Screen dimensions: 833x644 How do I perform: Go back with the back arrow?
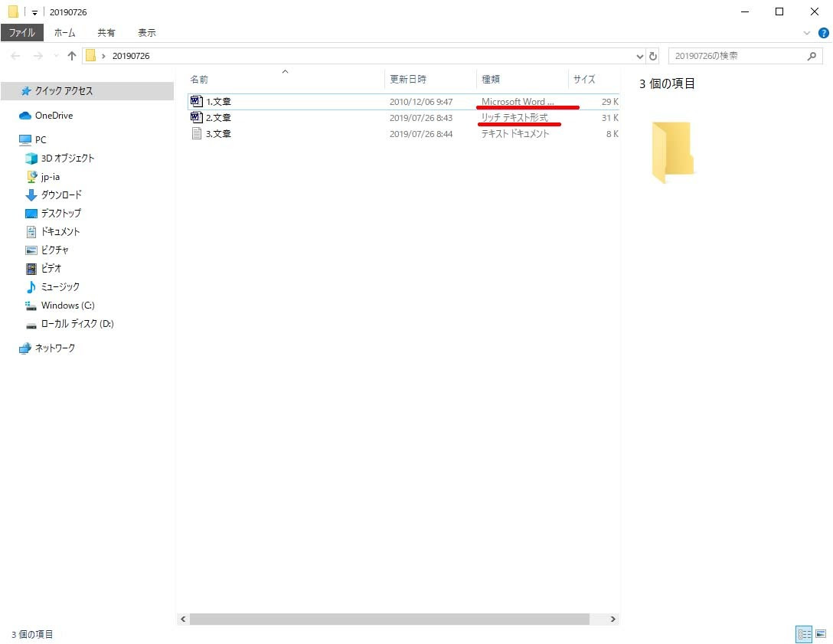tap(15, 56)
